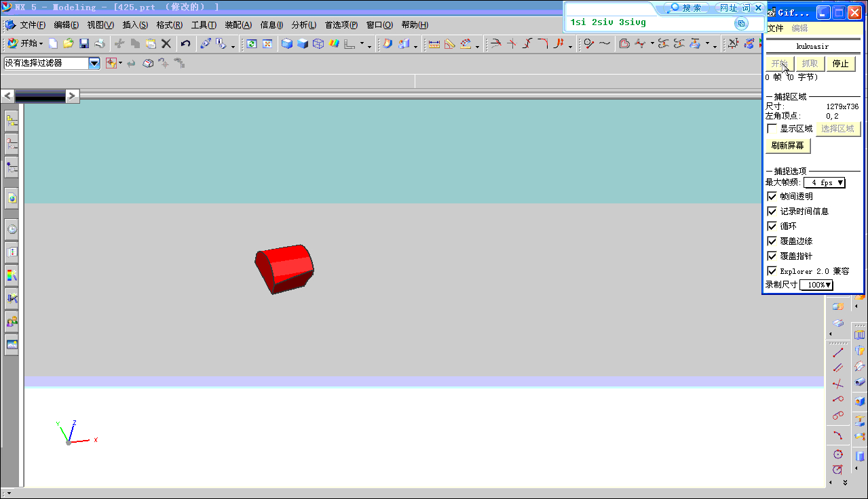Click the Delete X icon in the toolbar
868x499 pixels.
(166, 43)
